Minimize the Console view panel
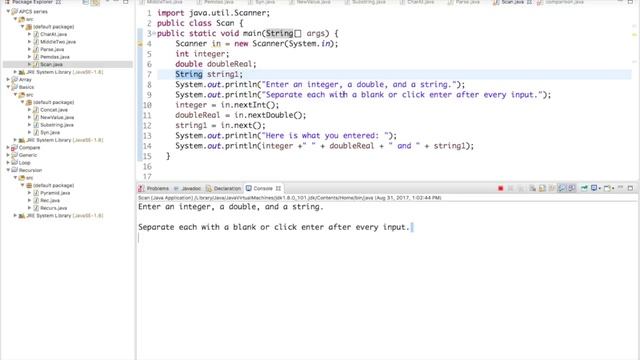 (620, 188)
